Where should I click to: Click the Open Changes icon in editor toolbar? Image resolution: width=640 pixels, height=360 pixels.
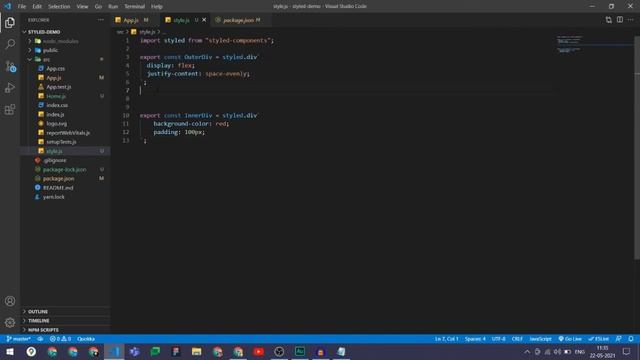tap(609, 20)
